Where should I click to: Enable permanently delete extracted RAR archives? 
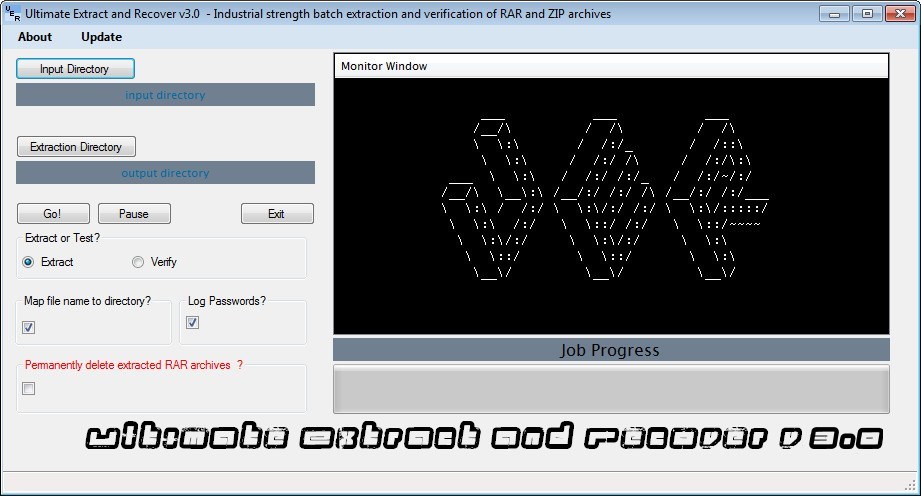[x=29, y=389]
